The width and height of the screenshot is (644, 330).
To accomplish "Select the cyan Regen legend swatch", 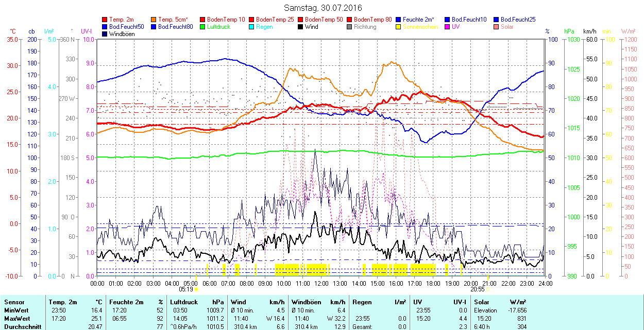I will coord(252,27).
